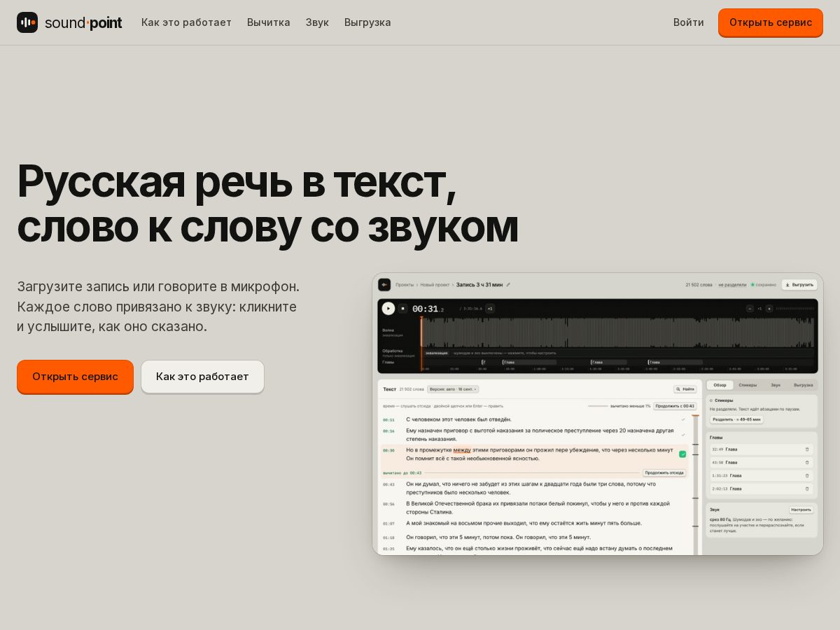Click the timestamp 00:30 in the transcript

pyautogui.click(x=388, y=450)
